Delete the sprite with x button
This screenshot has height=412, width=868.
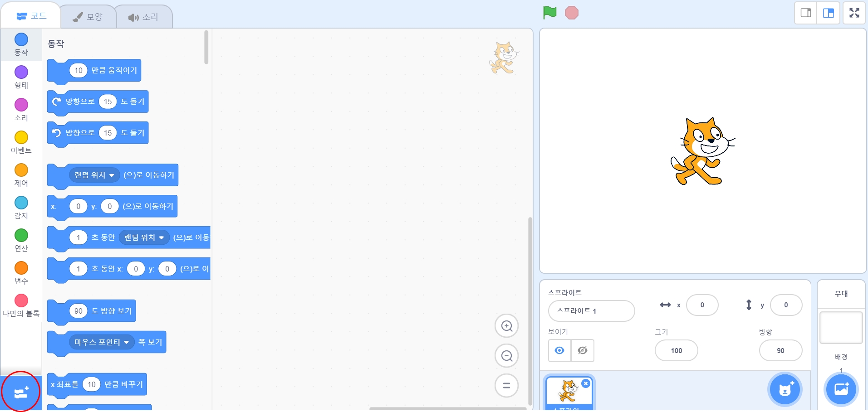click(586, 383)
